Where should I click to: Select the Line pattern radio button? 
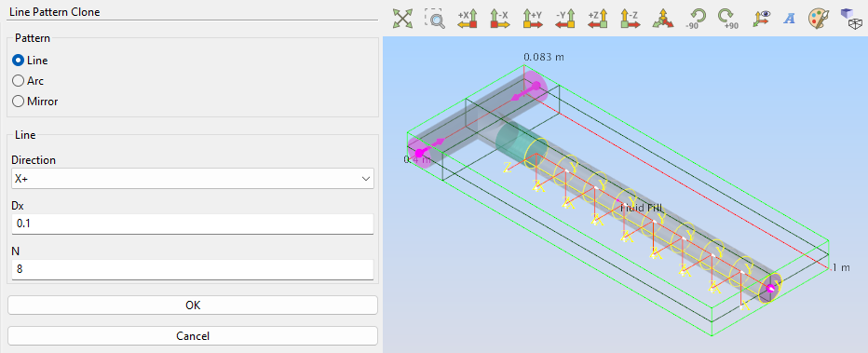tap(30, 61)
